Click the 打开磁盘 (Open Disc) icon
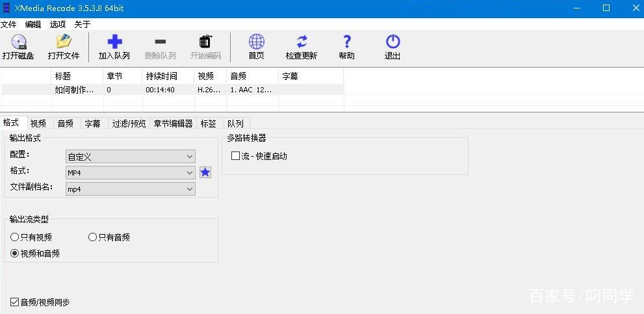The height and width of the screenshot is (314, 644). point(18,42)
